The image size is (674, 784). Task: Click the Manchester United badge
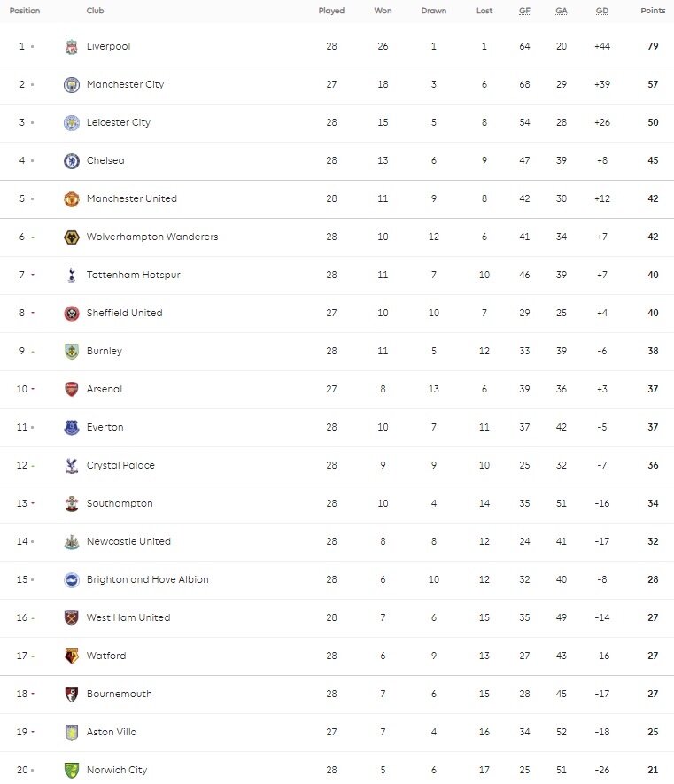tap(72, 199)
